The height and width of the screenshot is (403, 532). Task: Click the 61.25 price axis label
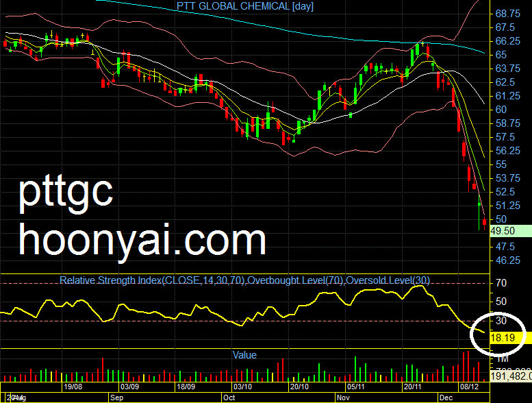pyautogui.click(x=507, y=96)
